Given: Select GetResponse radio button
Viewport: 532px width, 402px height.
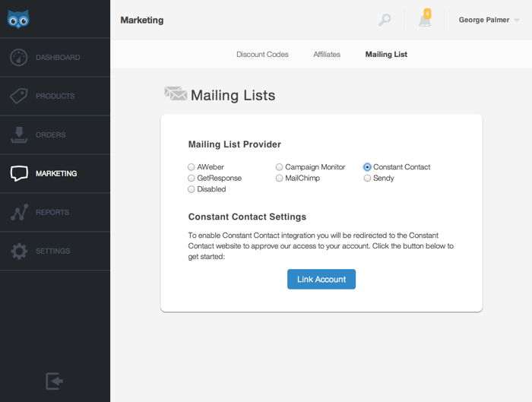Looking at the screenshot, I should (192, 178).
